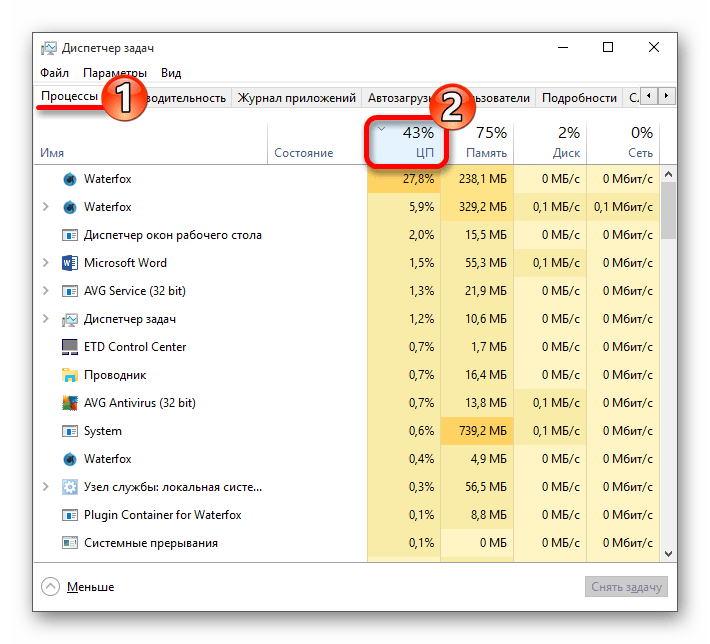Switch to the Автозагрузка tab
This screenshot has width=710, height=644.
pos(398,98)
